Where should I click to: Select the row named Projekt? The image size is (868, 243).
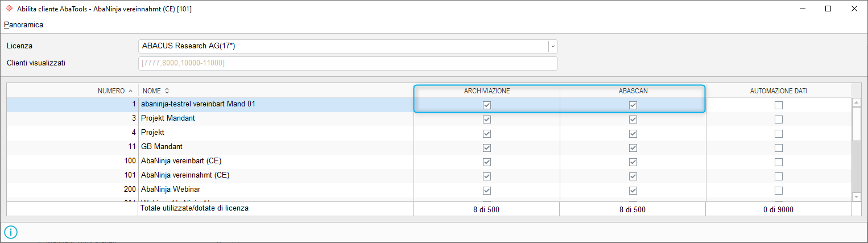[x=429, y=133]
